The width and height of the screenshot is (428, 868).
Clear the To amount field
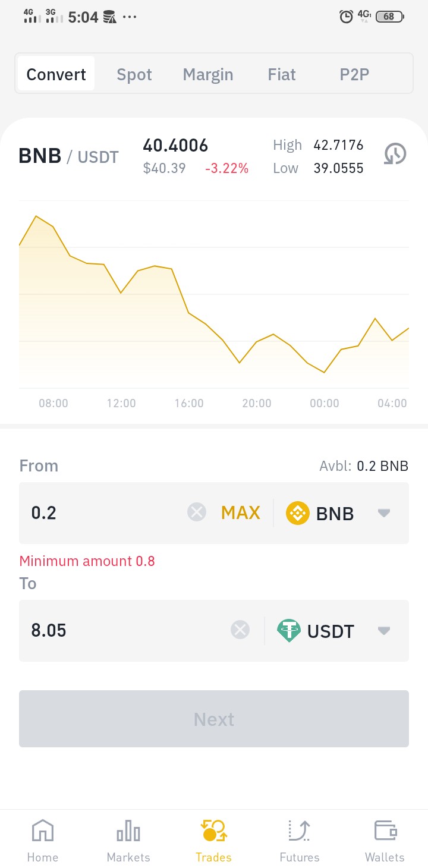pos(240,630)
